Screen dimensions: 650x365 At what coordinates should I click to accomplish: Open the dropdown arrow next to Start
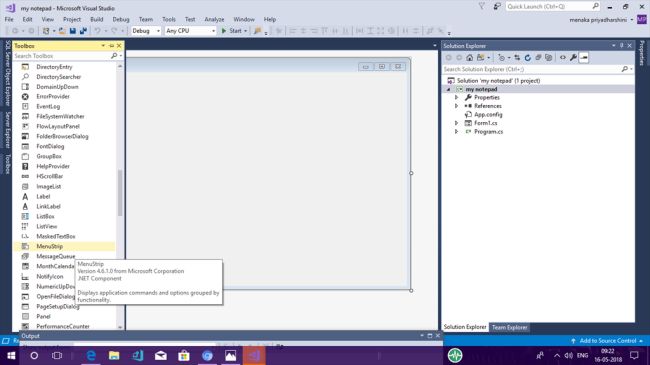(x=245, y=31)
